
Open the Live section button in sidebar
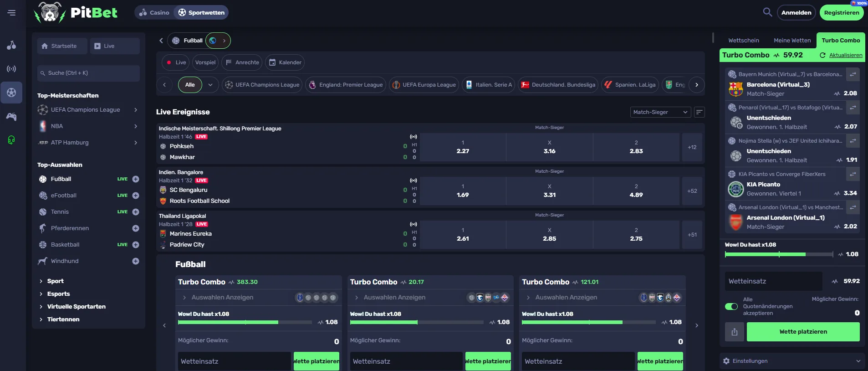(115, 46)
